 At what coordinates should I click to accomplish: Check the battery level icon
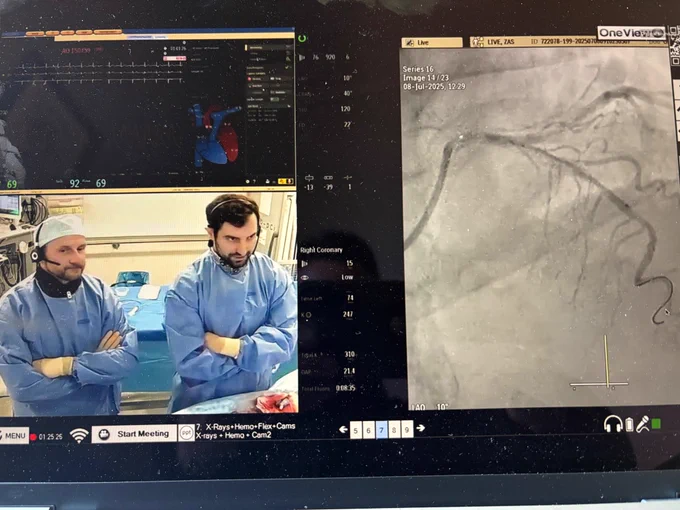[630, 424]
